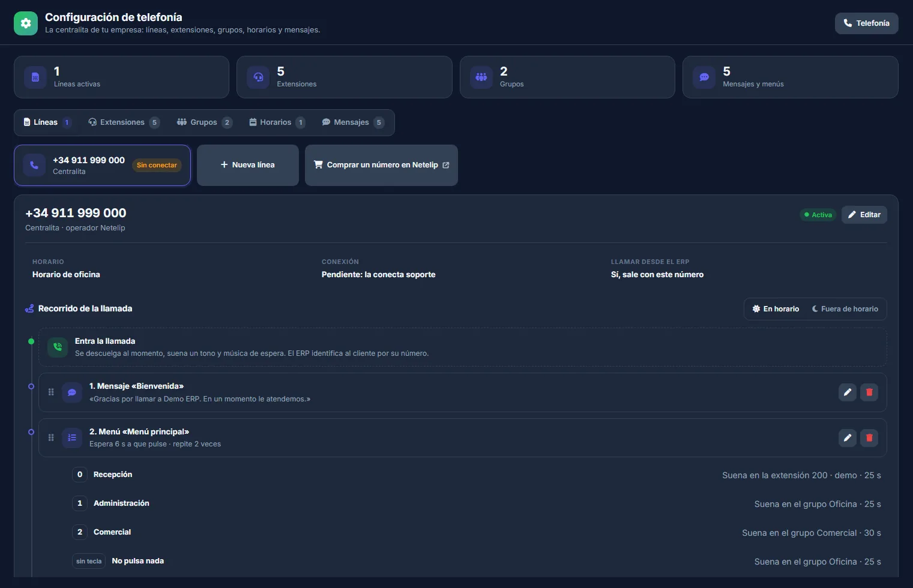
Task: Click the Editar button for the line
Action: click(x=864, y=215)
